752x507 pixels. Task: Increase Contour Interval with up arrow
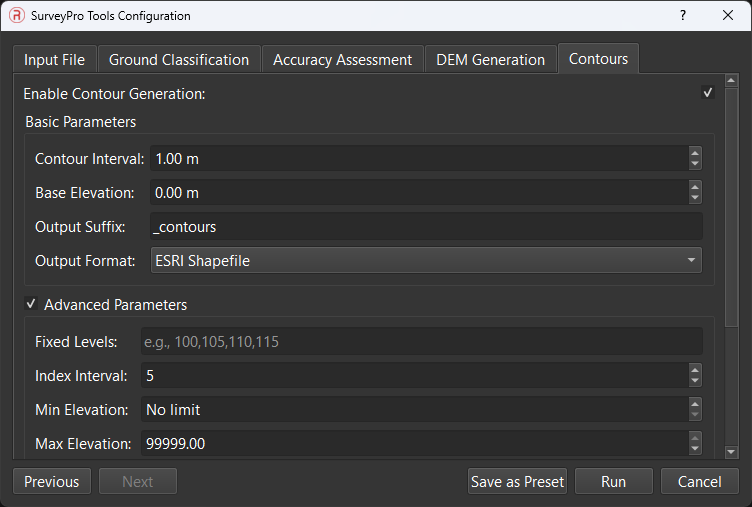pos(695,153)
